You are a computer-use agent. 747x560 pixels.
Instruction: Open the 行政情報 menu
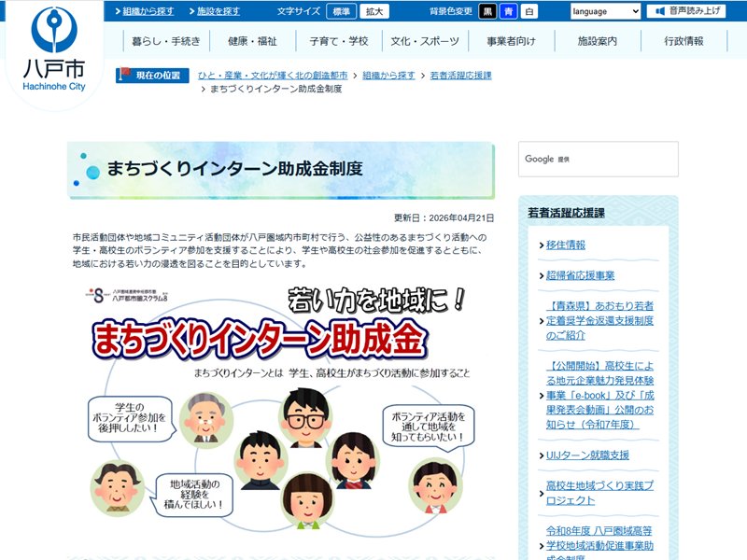[x=684, y=42]
